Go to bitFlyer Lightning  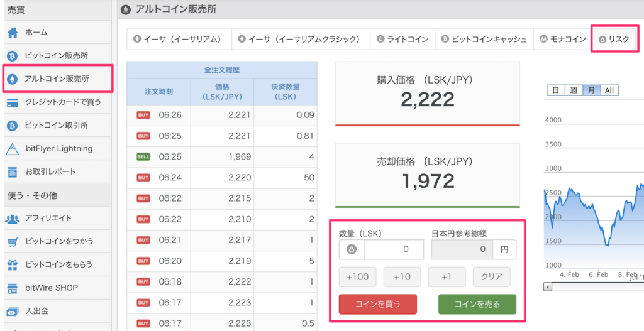pos(57,148)
